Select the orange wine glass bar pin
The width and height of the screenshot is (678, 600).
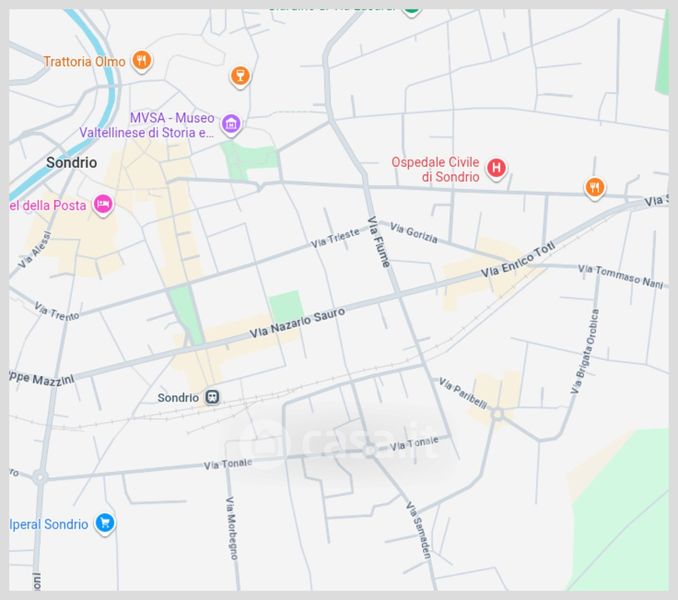tap(239, 76)
